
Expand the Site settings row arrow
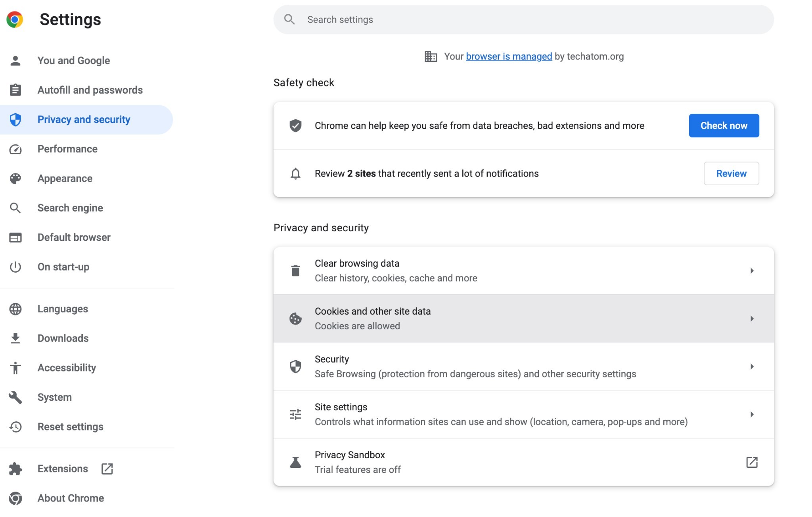[752, 414]
